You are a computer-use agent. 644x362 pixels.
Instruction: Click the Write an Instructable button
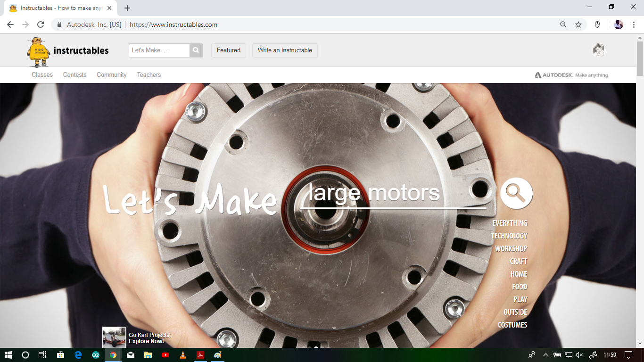(x=285, y=50)
